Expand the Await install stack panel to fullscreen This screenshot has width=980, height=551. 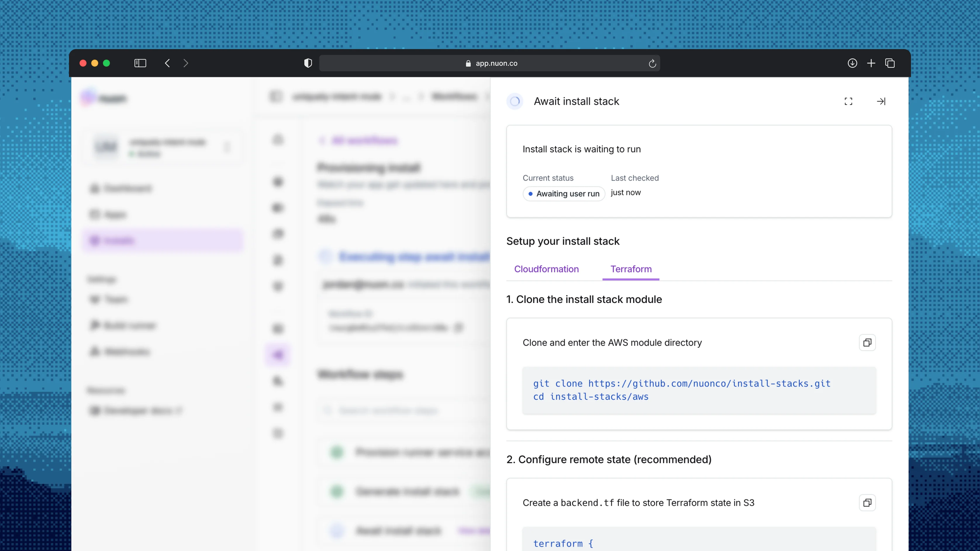[x=848, y=101]
